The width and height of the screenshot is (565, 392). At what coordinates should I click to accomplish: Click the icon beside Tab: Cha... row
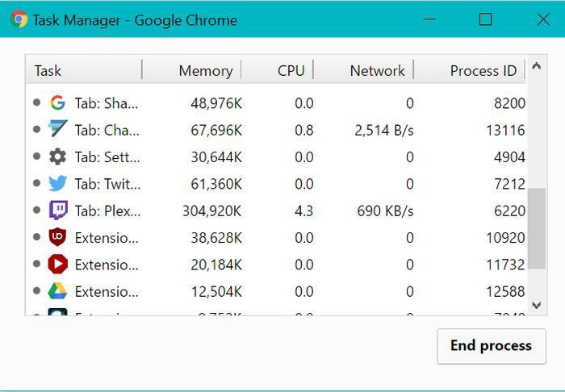57,129
